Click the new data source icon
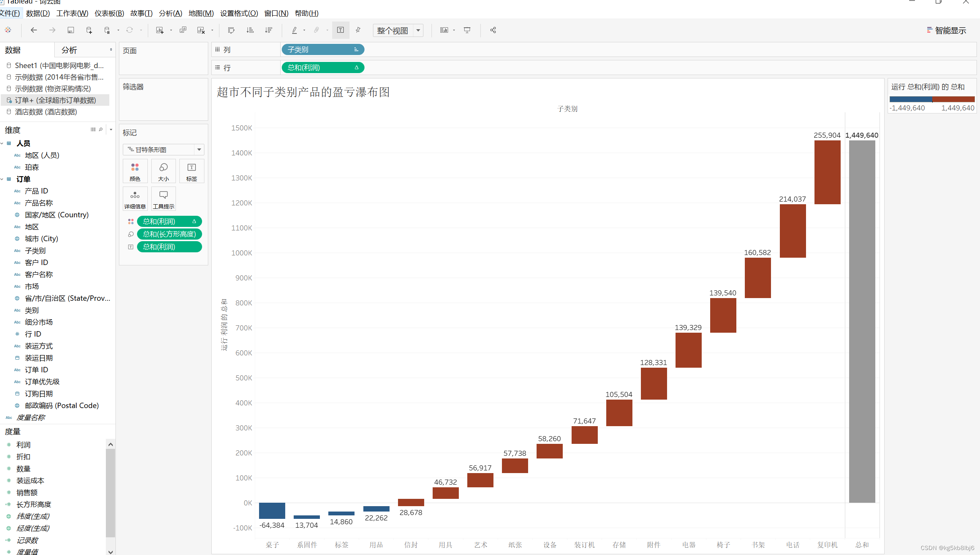 [x=89, y=30]
